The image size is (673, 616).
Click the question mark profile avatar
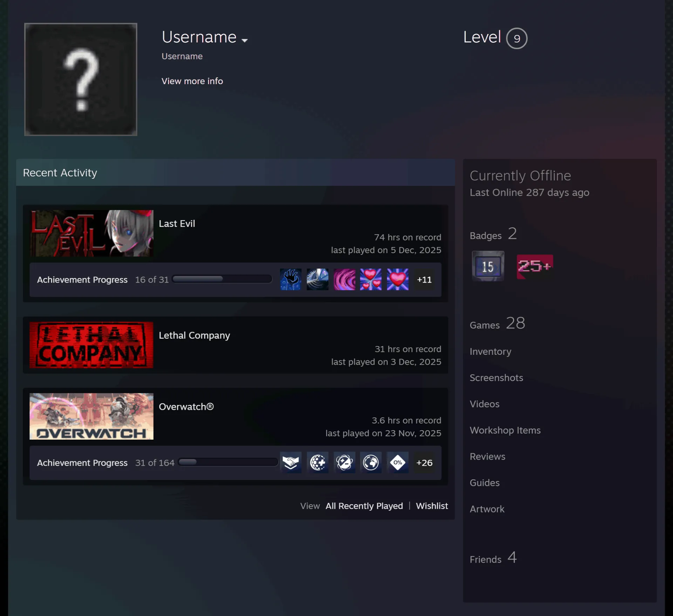click(81, 79)
